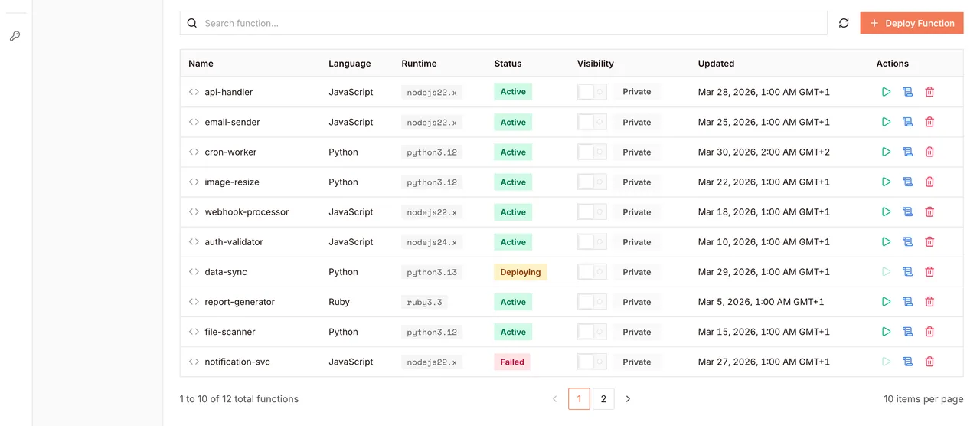This screenshot has width=980, height=426.
Task: Toggle file-scanner visibility switch
Action: click(x=592, y=332)
